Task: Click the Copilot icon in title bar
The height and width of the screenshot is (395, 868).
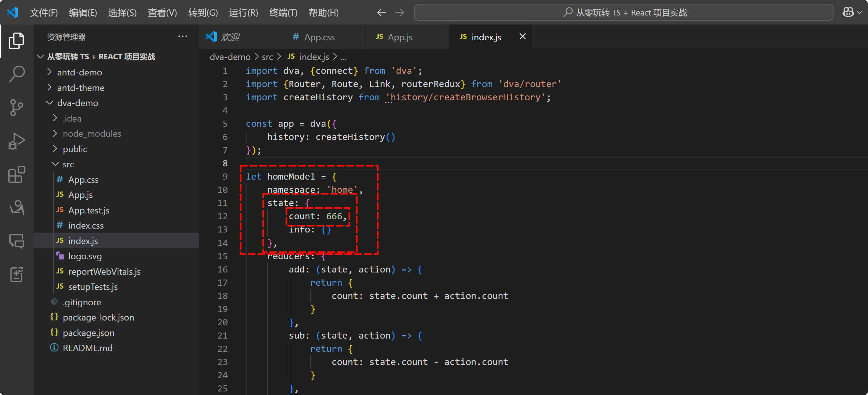Action: (x=848, y=13)
